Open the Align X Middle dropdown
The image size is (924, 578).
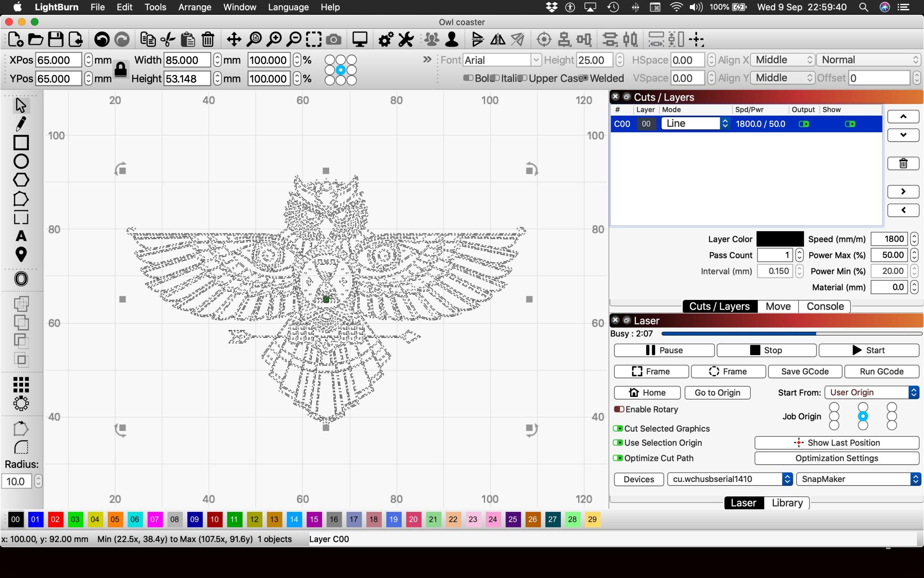782,60
